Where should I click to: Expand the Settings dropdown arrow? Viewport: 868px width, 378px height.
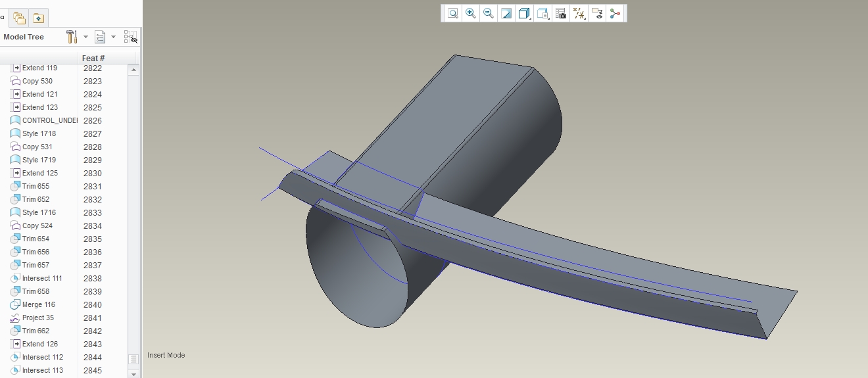[85, 37]
